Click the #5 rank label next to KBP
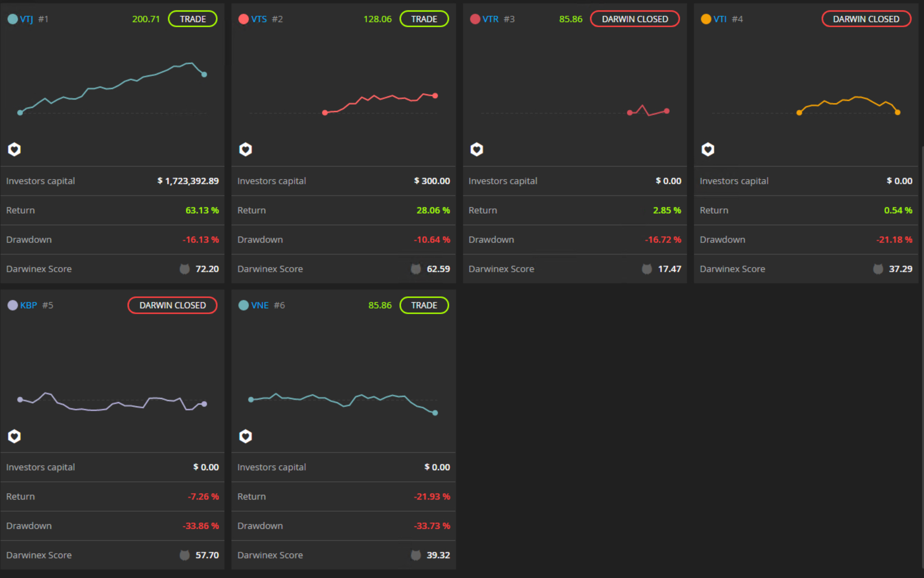 click(x=48, y=305)
